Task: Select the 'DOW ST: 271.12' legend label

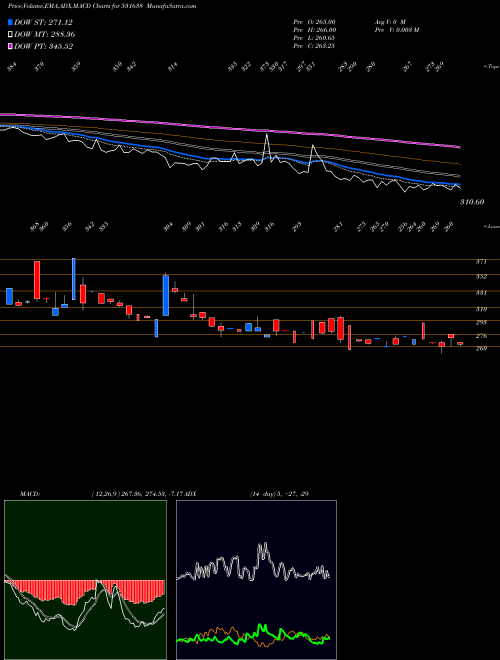Action: [x=43, y=22]
